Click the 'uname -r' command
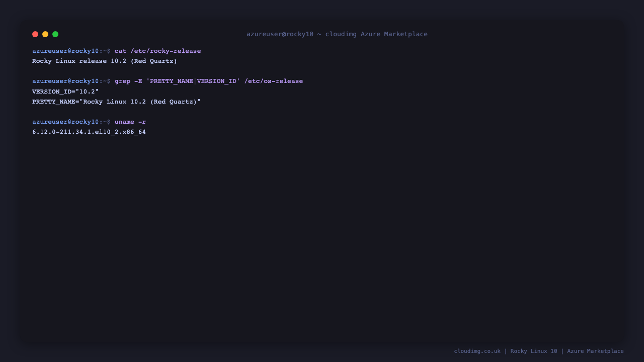Viewport: 644px width, 362px height. [x=130, y=122]
